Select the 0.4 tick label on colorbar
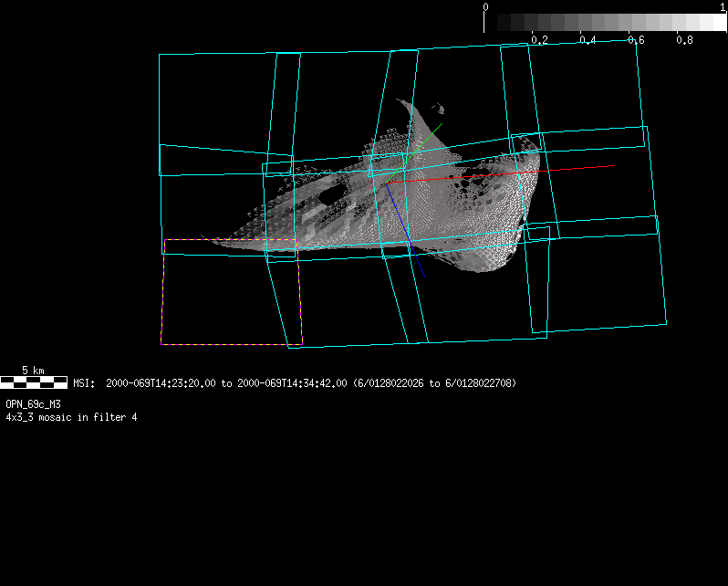This screenshot has height=586, width=728. point(588,40)
